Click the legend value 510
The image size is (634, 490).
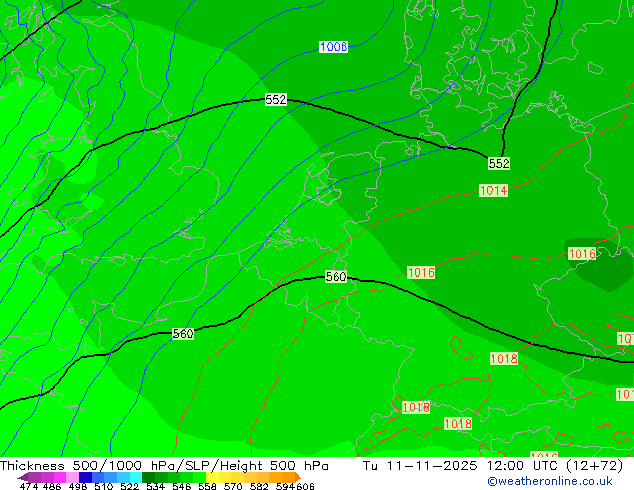point(104,486)
